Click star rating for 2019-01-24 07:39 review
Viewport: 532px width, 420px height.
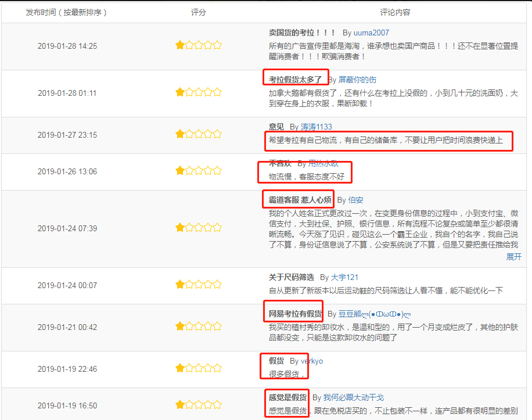point(199,228)
